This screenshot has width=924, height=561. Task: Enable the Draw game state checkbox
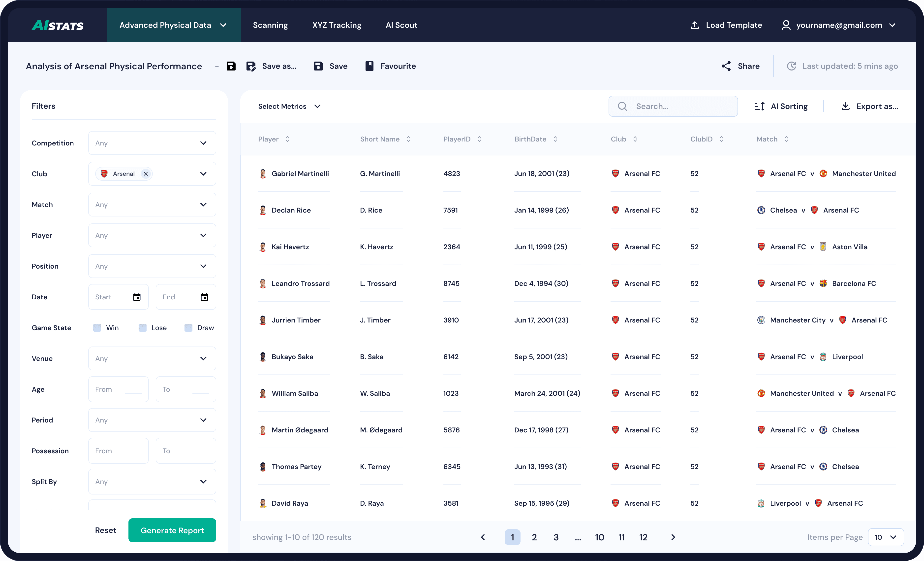[188, 328]
